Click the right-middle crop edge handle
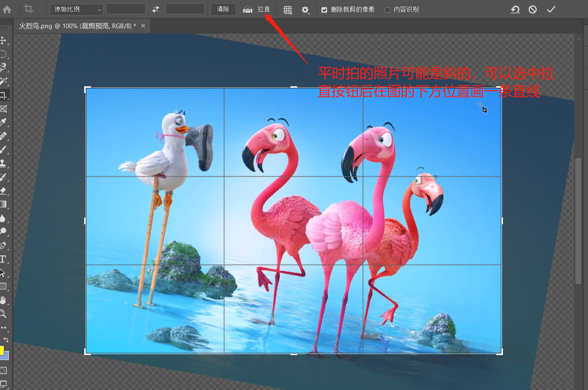Screen dimensions: 588x390 [502, 220]
